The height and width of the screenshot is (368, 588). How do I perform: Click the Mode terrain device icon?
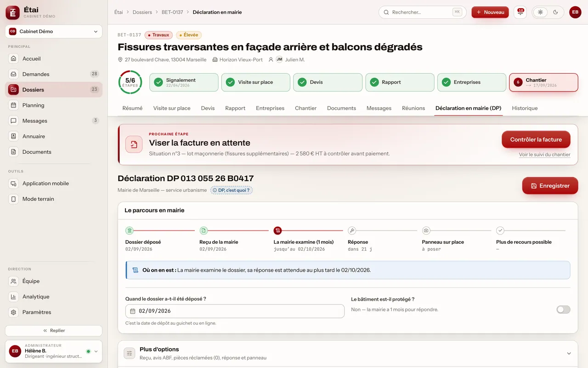pyautogui.click(x=14, y=199)
